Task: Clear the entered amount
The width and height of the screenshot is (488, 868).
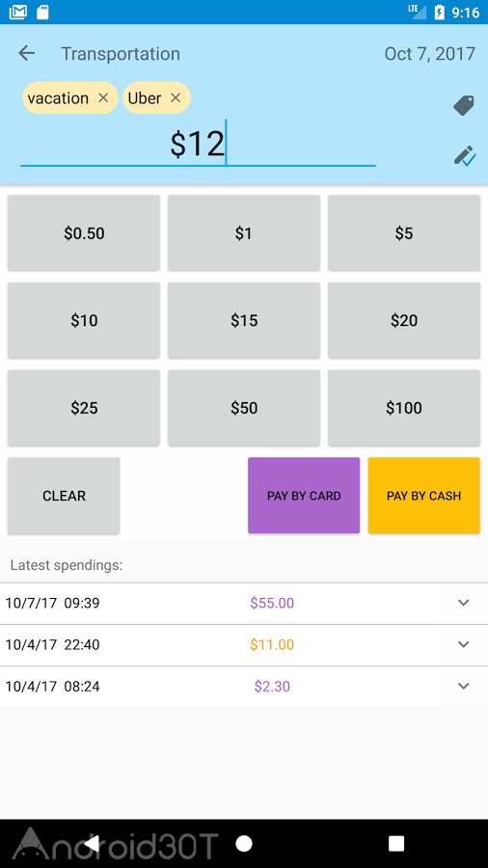Action: (64, 496)
